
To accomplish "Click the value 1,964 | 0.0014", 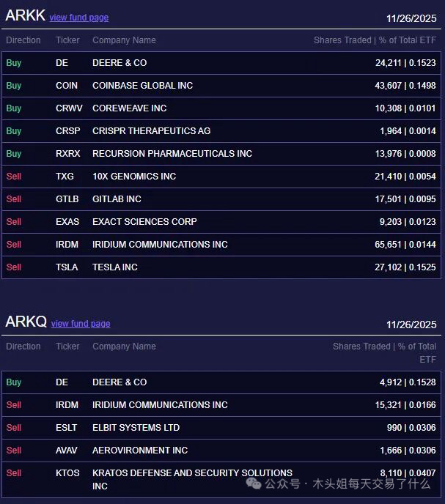I will [408, 131].
